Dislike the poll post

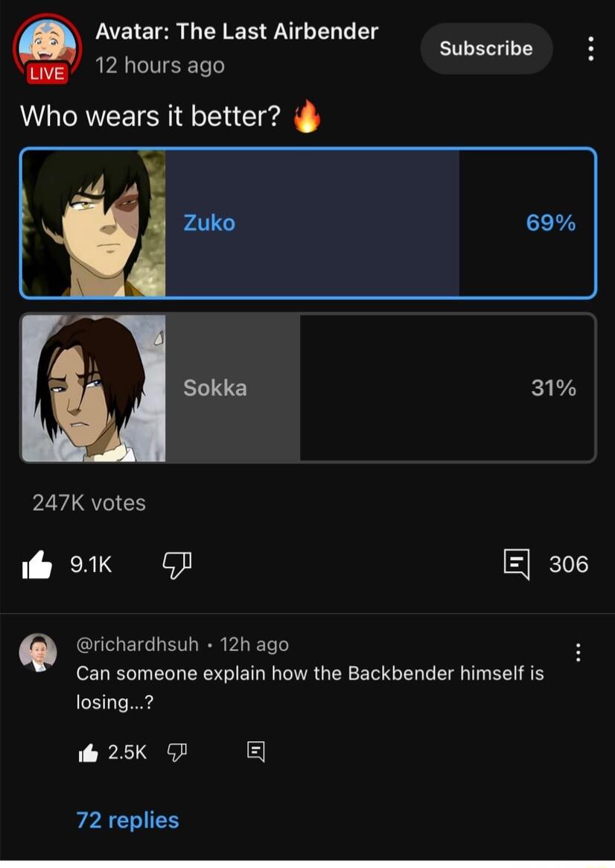point(176,564)
